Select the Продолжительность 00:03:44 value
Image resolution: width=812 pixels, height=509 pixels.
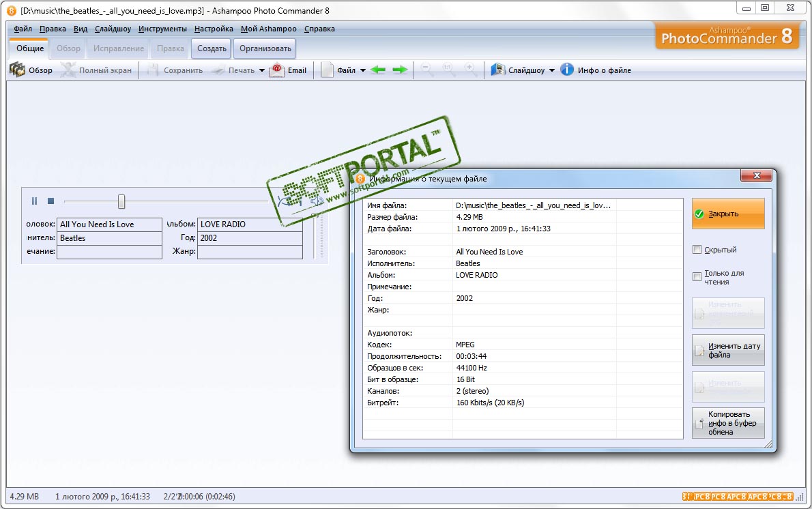(472, 356)
